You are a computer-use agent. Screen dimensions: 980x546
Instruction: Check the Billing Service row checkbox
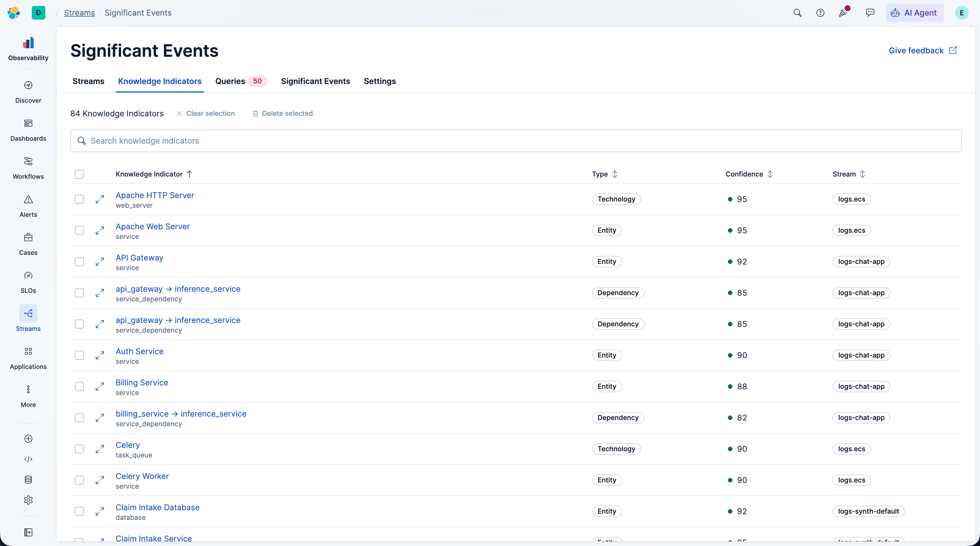(x=79, y=387)
